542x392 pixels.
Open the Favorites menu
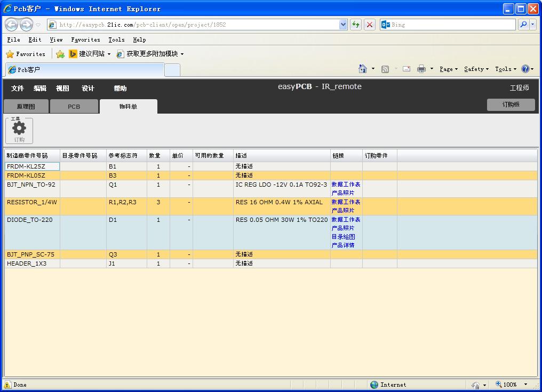85,40
